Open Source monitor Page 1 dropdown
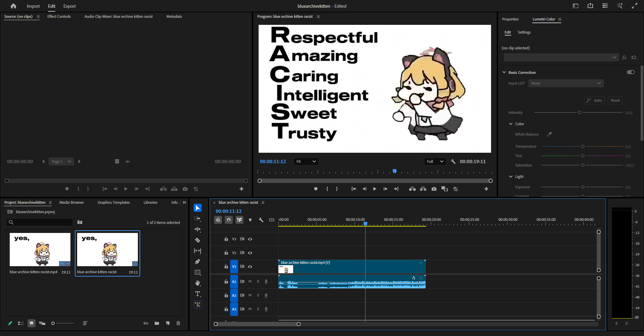 click(61, 161)
